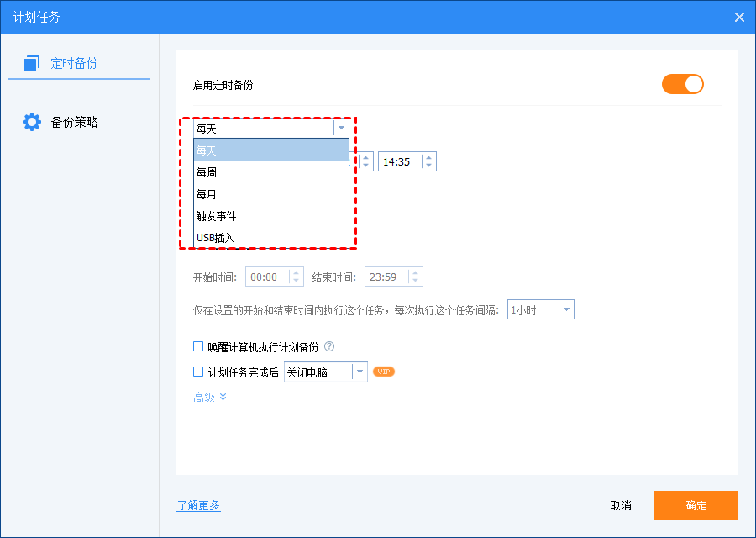Collapse the 每天 frequency dropdown arrow
This screenshot has height=538, width=756.
coord(340,128)
